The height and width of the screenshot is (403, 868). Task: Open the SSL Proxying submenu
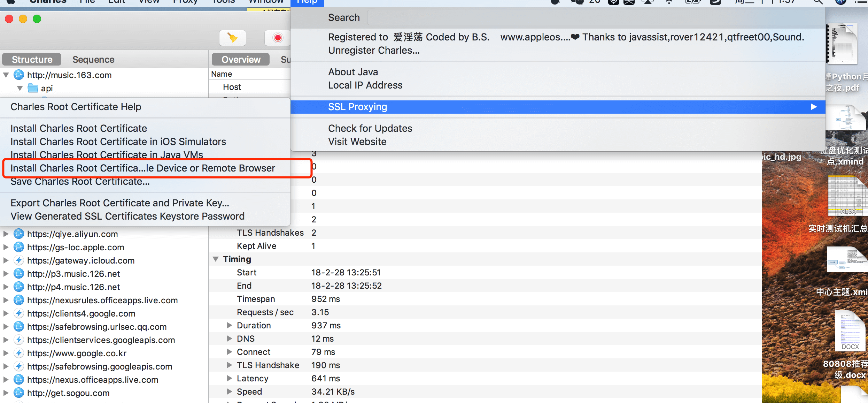pos(558,107)
